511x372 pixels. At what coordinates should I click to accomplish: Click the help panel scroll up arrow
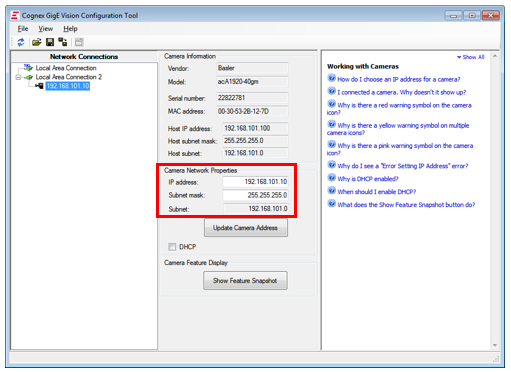pos(495,56)
